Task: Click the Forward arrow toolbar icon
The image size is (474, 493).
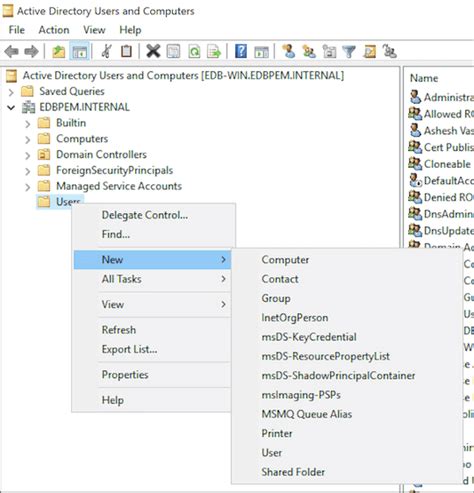Action: point(31,52)
